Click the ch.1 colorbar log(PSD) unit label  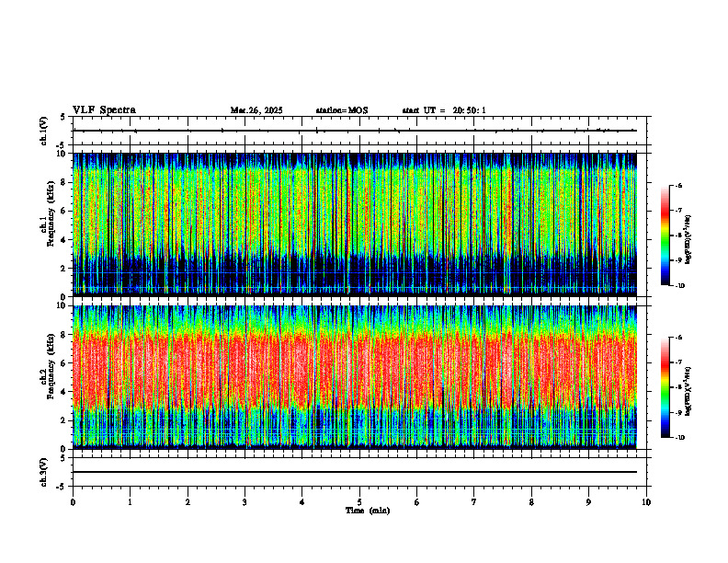[x=688, y=239]
